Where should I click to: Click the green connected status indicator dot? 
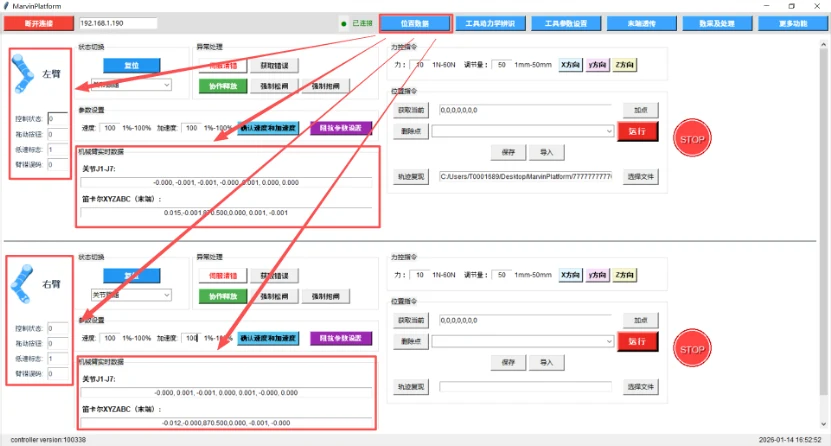tap(343, 24)
